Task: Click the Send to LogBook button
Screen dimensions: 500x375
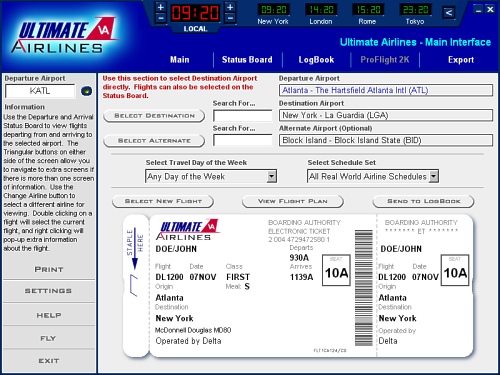Action: [423, 201]
